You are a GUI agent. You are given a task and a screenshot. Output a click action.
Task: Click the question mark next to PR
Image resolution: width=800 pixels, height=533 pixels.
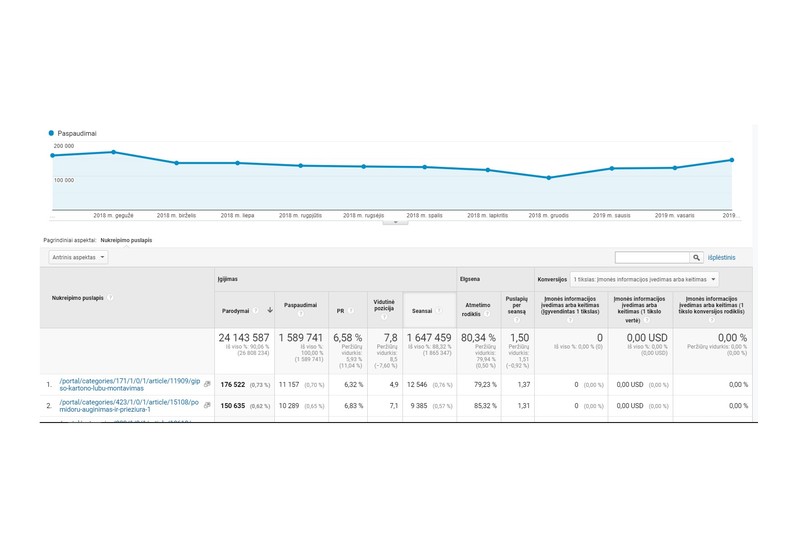point(351,311)
